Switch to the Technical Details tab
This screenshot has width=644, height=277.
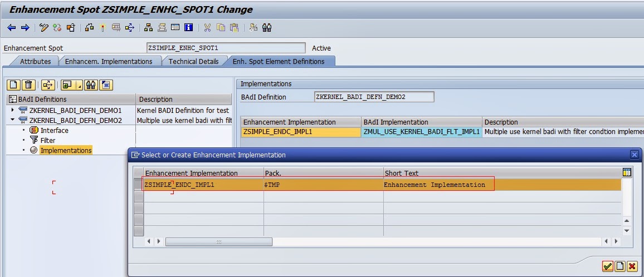click(x=193, y=61)
